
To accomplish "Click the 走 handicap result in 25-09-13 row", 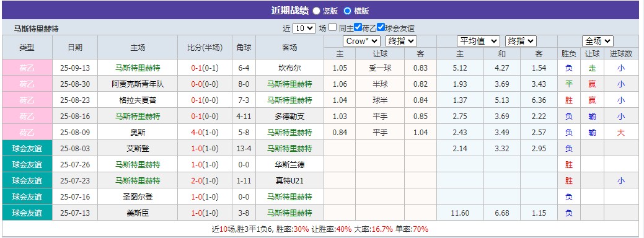I will click(592, 68).
